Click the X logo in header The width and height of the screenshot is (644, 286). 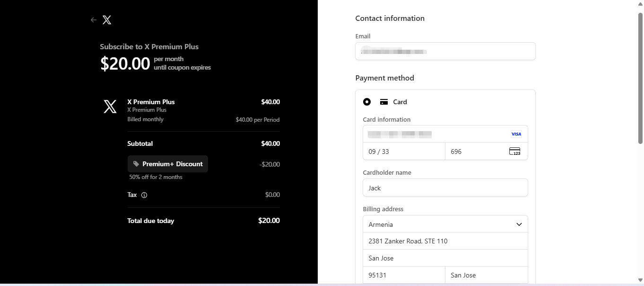(x=107, y=20)
